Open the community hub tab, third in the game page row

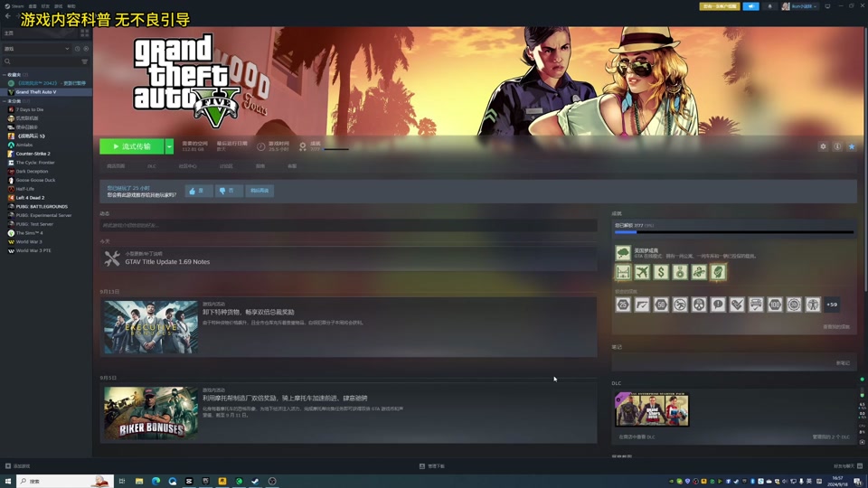pos(188,166)
